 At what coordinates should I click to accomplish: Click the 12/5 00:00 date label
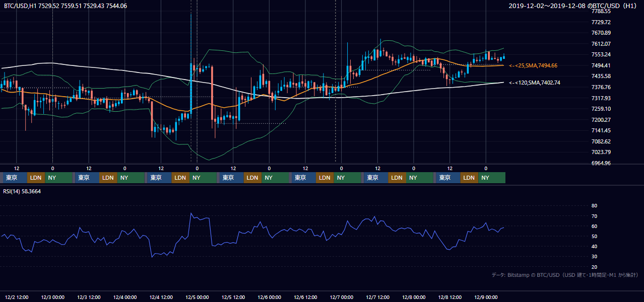coord(197,297)
